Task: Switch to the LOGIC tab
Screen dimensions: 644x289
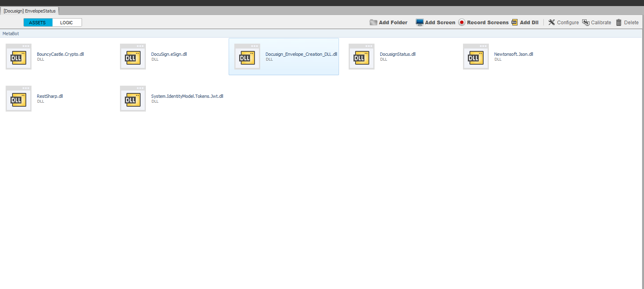Action: click(67, 23)
